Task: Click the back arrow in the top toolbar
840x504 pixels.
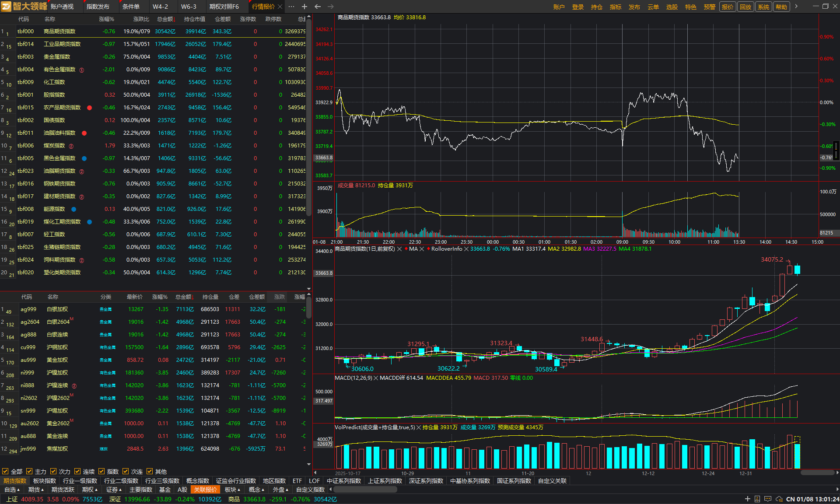Action: (318, 7)
